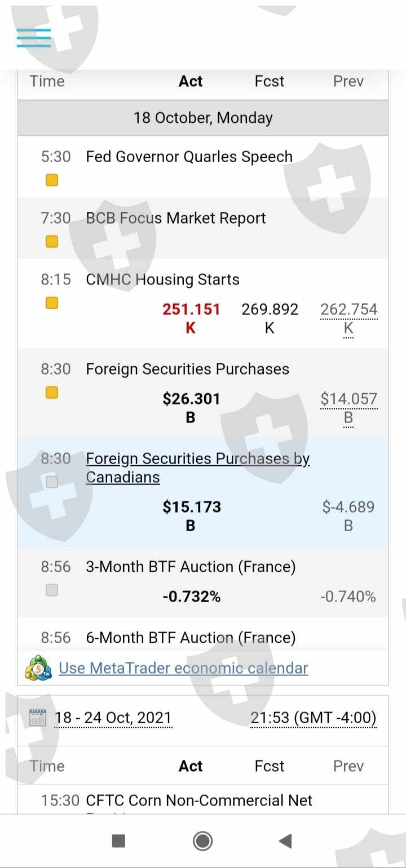Click the BCB Focus Market Report importance marker
Image resolution: width=406 pixels, height=868 pixels.
52,242
